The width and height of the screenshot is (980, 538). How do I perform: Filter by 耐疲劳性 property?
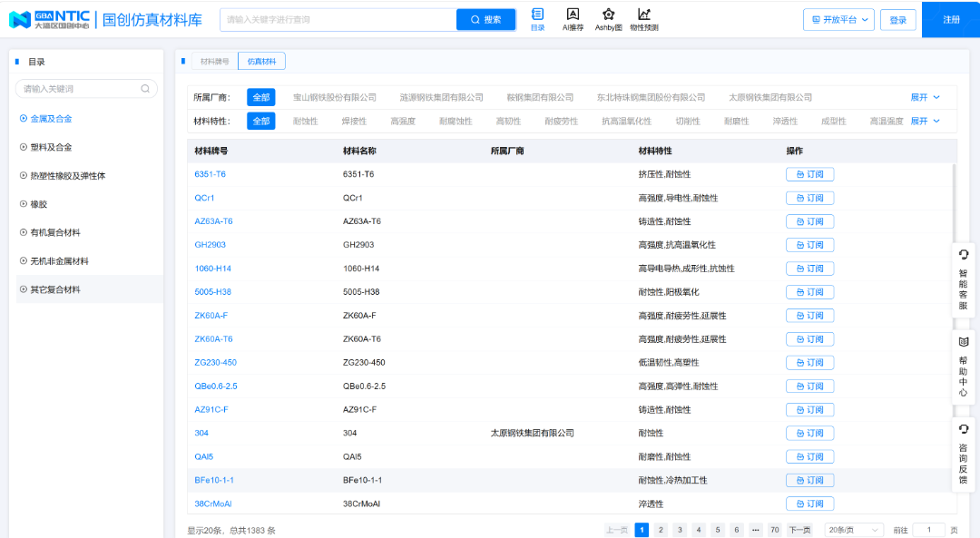(x=562, y=122)
